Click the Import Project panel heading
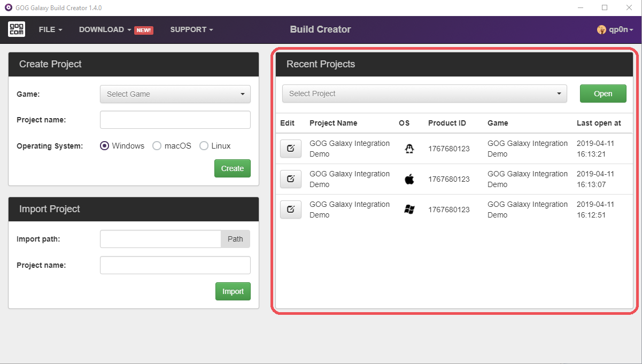642x364 pixels. 50,209
